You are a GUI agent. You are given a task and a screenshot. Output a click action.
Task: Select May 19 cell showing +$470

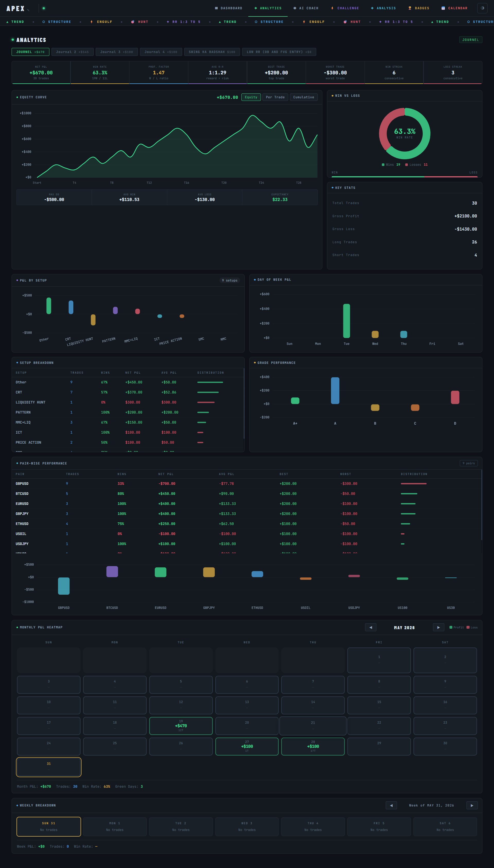[181, 725]
